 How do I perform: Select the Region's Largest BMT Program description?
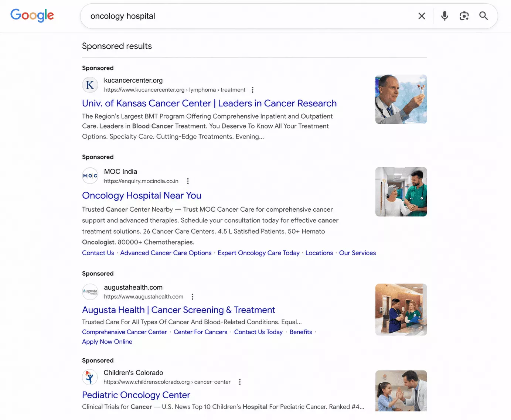point(207,126)
